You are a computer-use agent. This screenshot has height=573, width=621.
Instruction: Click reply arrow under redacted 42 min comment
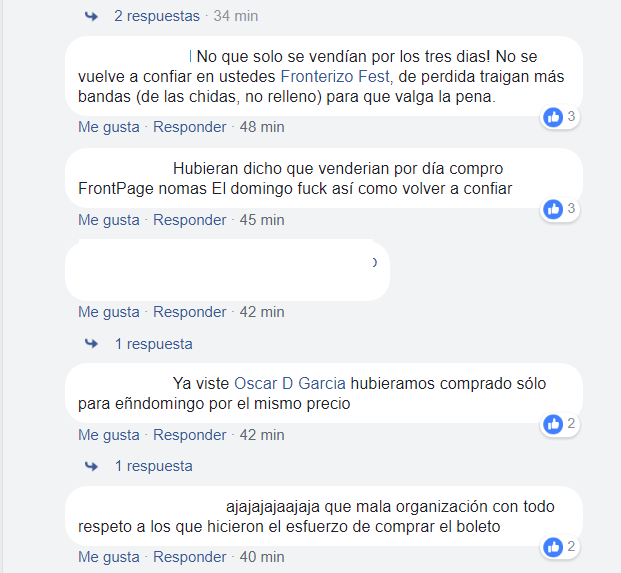pos(91,343)
